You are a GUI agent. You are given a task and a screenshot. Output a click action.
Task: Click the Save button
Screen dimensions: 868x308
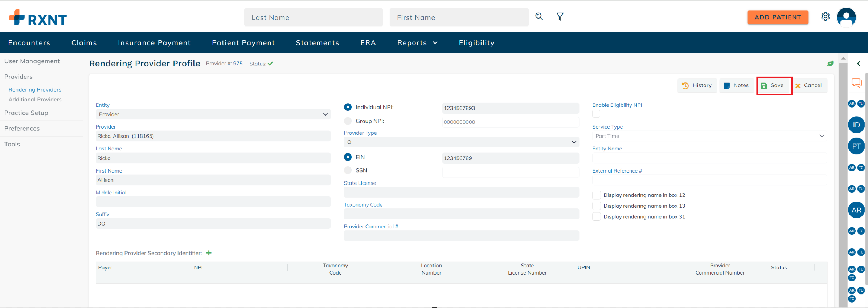(773, 86)
